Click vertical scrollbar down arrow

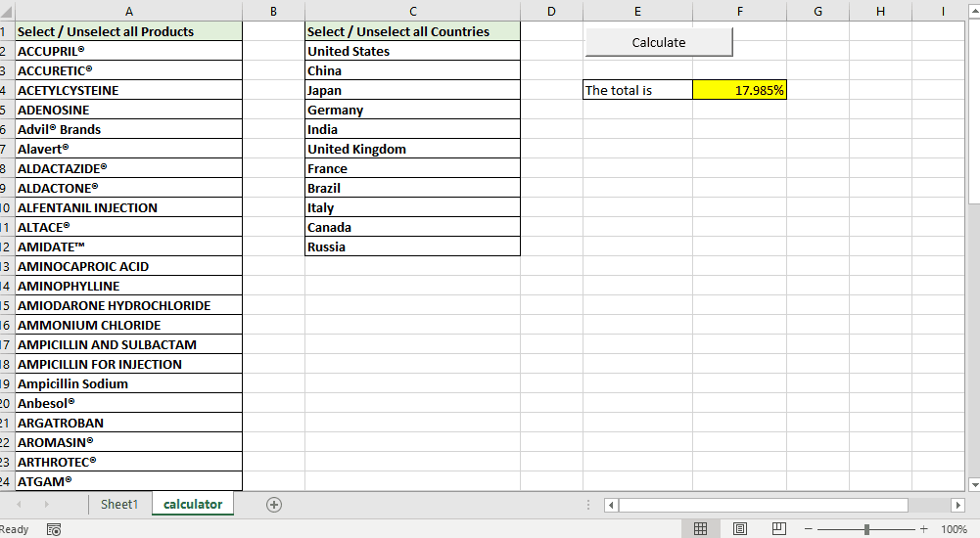click(974, 484)
